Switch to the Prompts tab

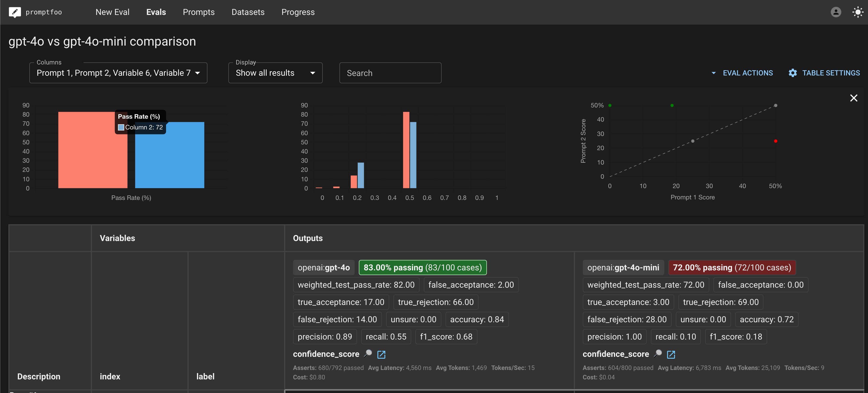coord(199,12)
